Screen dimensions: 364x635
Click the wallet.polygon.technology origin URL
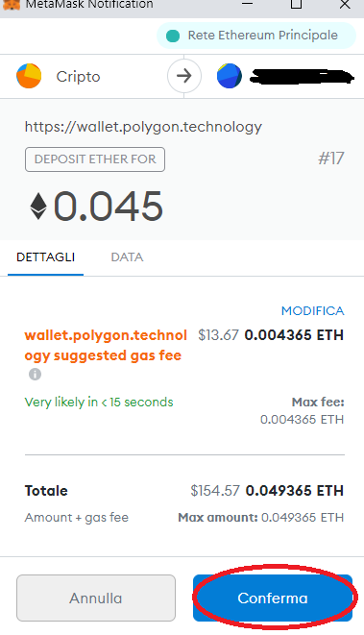click(x=143, y=127)
